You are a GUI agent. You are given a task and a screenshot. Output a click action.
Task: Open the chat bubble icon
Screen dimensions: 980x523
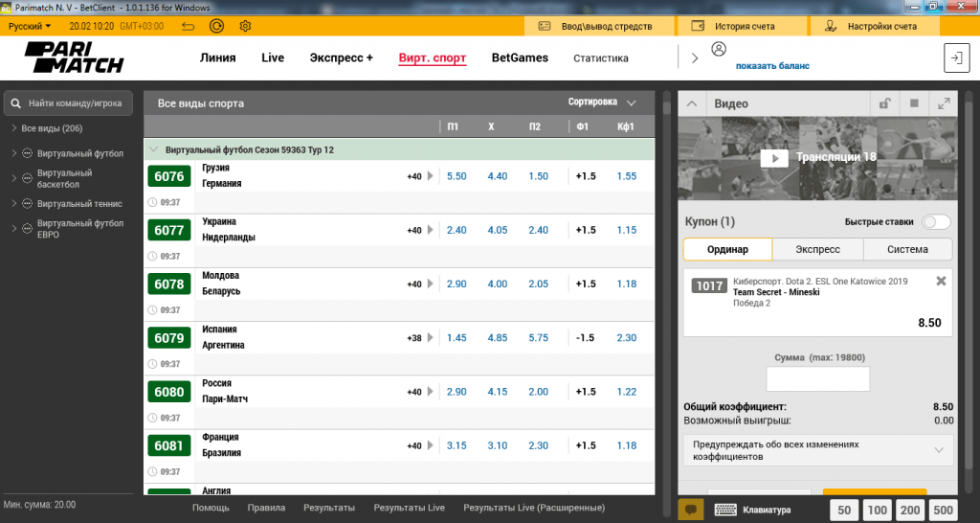(x=691, y=510)
